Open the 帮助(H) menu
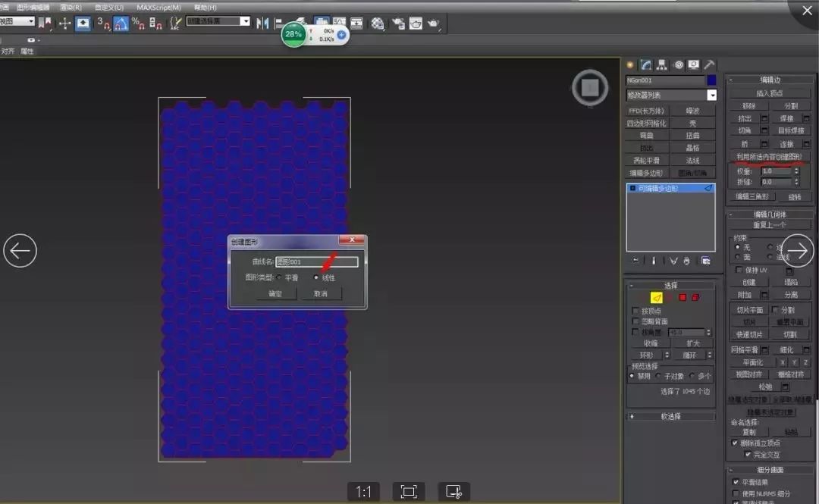Image resolution: width=819 pixels, height=504 pixels. [206, 8]
